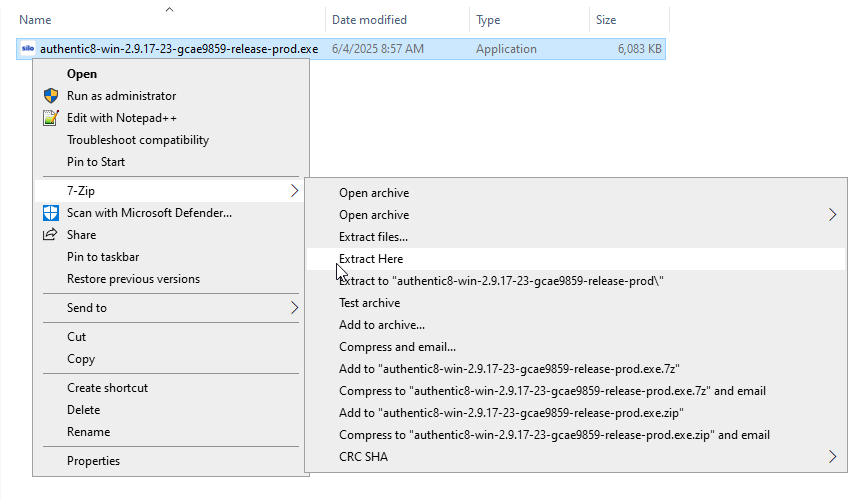Select Open archive entry with submenu arrow

tap(576, 215)
